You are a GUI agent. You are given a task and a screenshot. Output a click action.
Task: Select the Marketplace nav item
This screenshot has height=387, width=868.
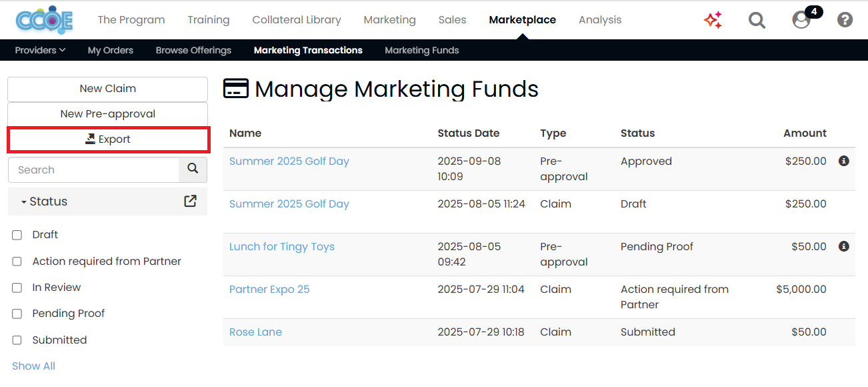click(x=523, y=20)
